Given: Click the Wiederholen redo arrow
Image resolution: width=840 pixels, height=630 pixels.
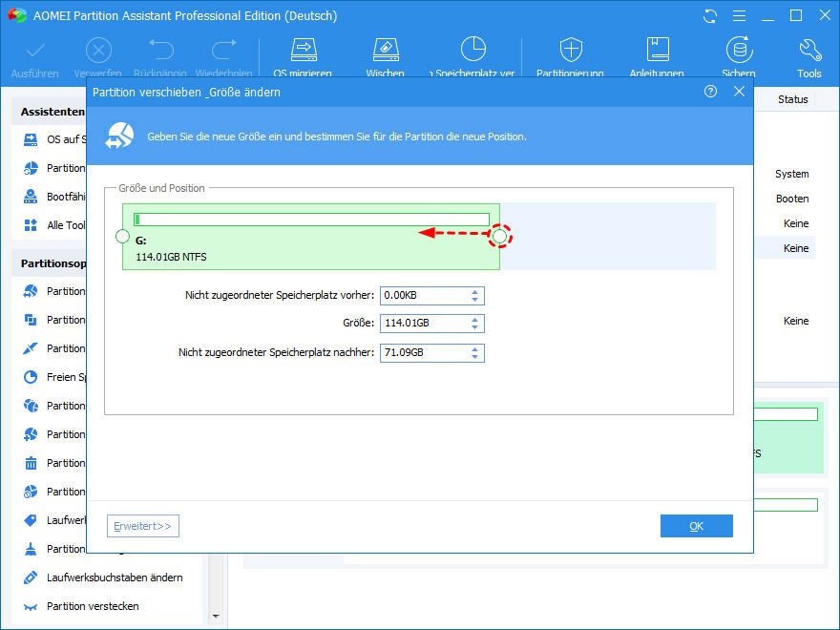Looking at the screenshot, I should click(x=223, y=50).
